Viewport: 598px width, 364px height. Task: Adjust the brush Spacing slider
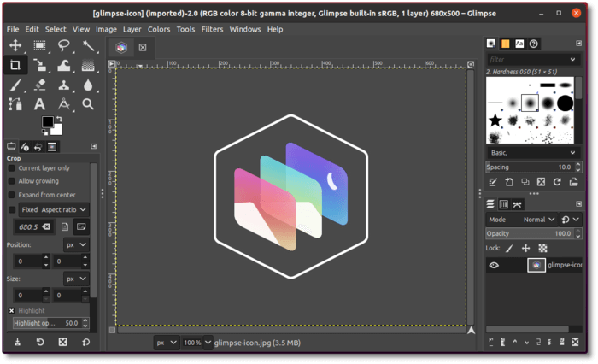tap(531, 167)
